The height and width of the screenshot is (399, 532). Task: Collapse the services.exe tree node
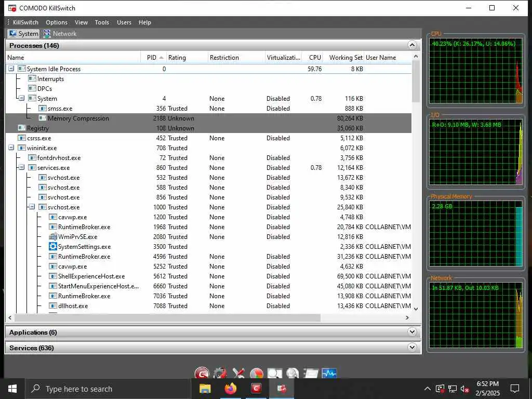tap(22, 168)
